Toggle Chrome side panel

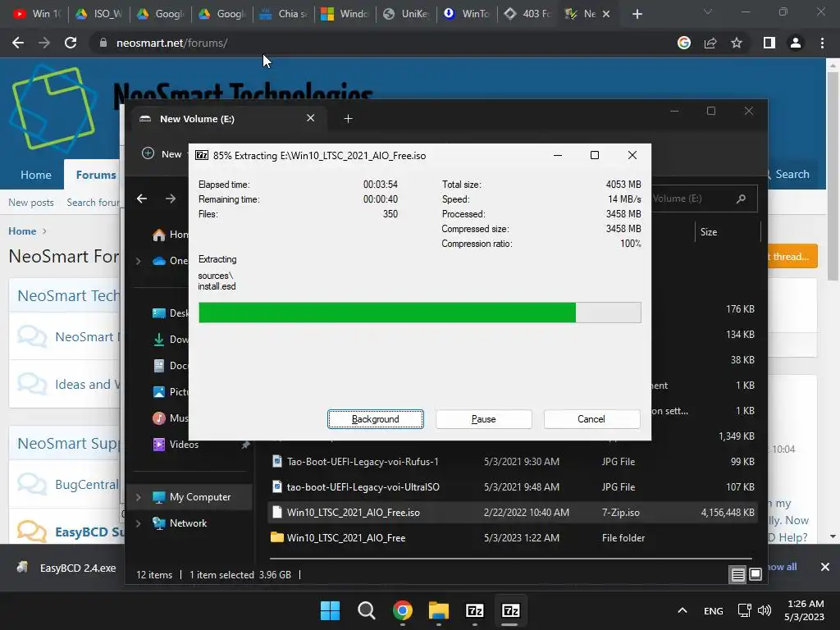coord(769,43)
